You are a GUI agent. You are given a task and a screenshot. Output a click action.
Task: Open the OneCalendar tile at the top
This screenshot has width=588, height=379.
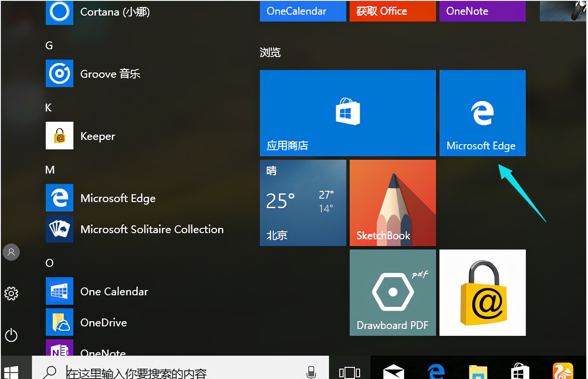click(x=302, y=11)
